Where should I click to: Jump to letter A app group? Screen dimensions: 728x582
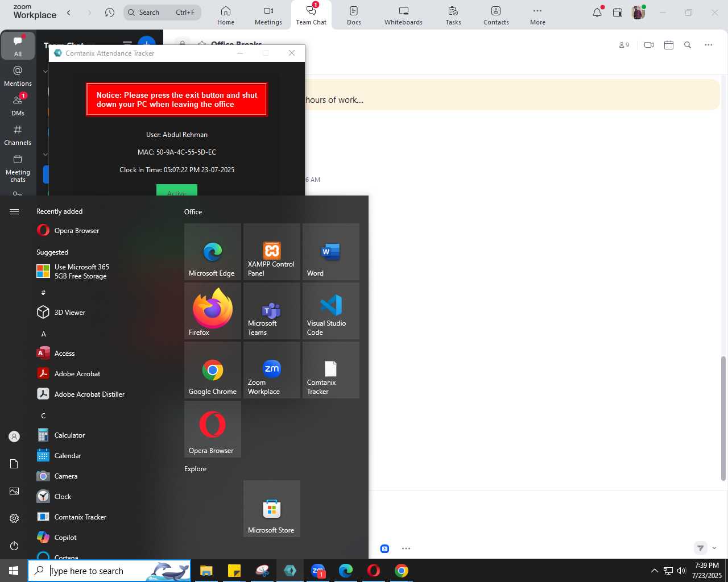click(x=44, y=334)
